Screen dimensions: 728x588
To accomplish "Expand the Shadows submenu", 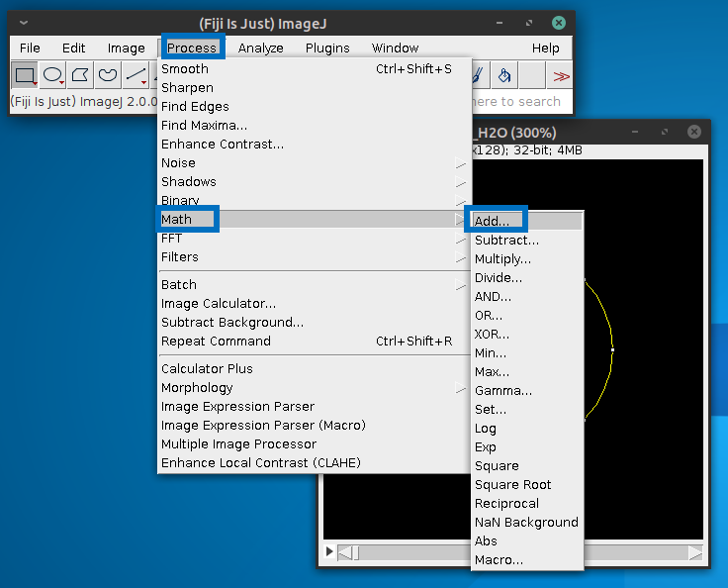I will point(315,182).
